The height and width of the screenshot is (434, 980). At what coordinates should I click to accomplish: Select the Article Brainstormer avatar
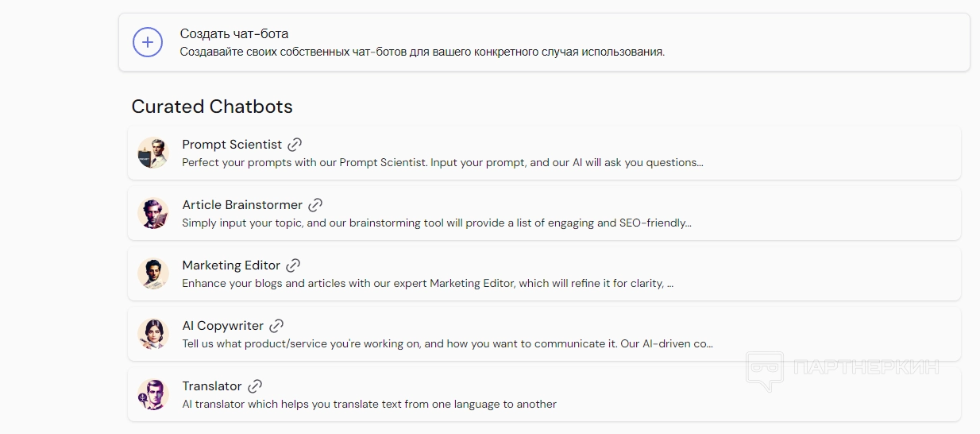click(152, 213)
